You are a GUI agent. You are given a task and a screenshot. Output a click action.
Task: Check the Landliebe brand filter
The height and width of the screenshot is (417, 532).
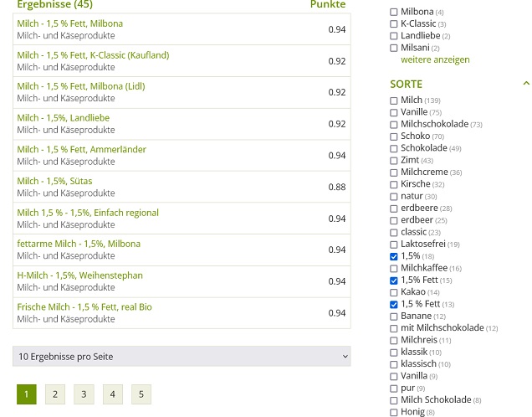click(394, 36)
